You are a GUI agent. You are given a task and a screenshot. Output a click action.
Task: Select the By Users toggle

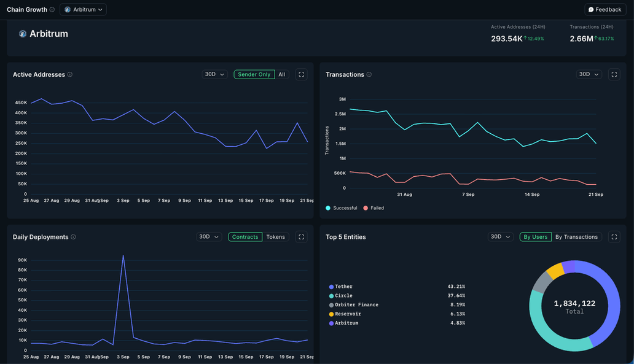535,237
